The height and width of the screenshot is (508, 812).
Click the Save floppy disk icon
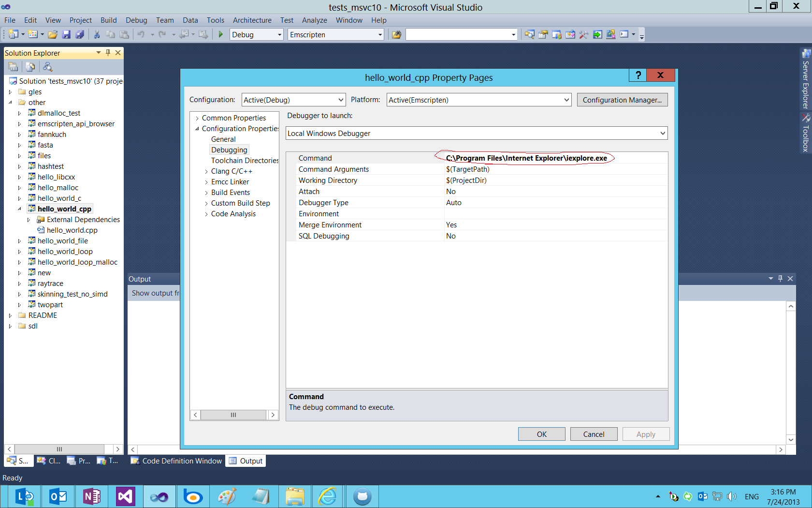point(66,34)
